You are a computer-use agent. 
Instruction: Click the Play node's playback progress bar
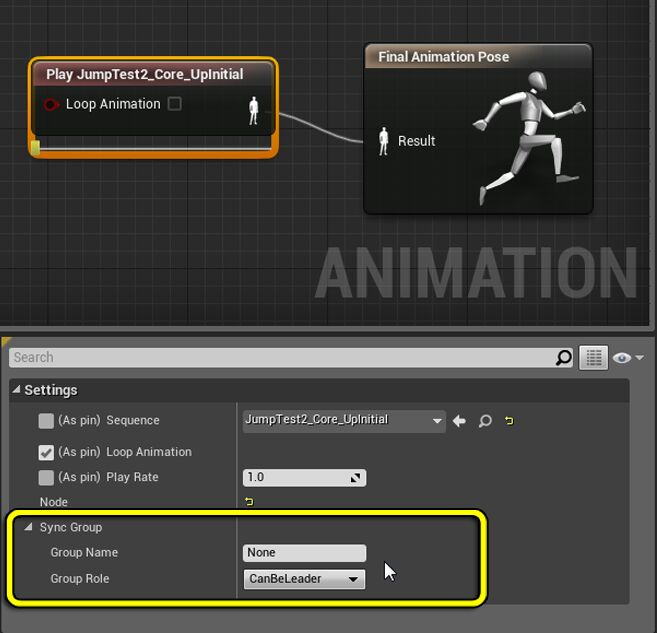click(151, 148)
